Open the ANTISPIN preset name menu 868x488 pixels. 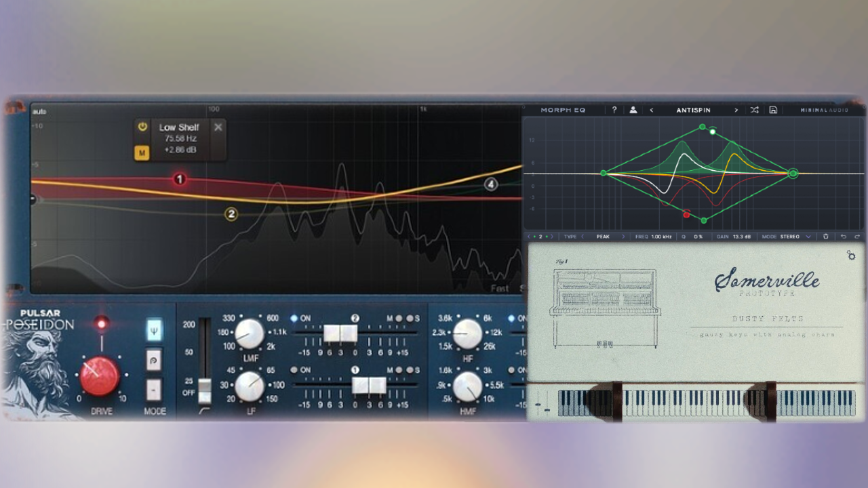pos(693,110)
